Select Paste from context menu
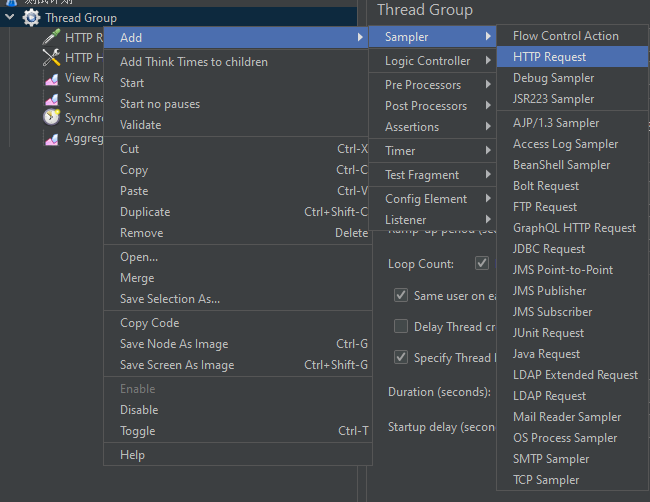This screenshot has height=502, width=650. pos(236,191)
